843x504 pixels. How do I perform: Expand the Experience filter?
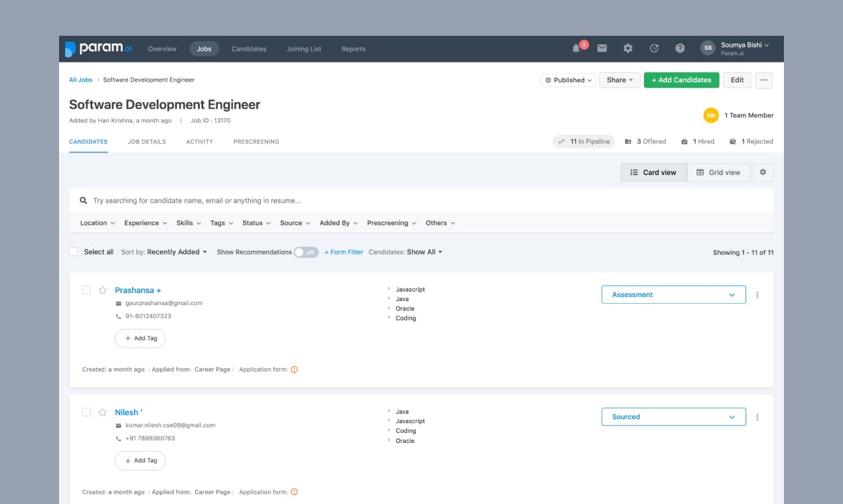tap(145, 223)
